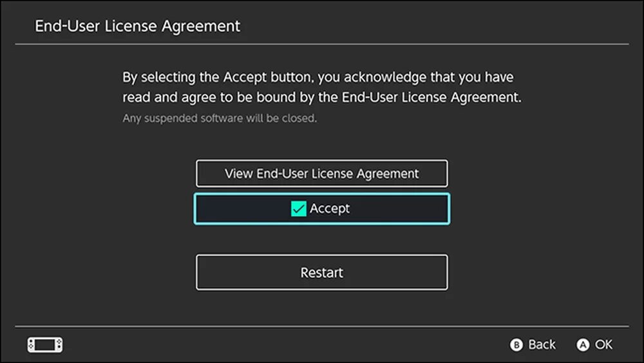The height and width of the screenshot is (363, 644).
Task: Toggle the teal Accept checkbox
Action: coord(298,209)
